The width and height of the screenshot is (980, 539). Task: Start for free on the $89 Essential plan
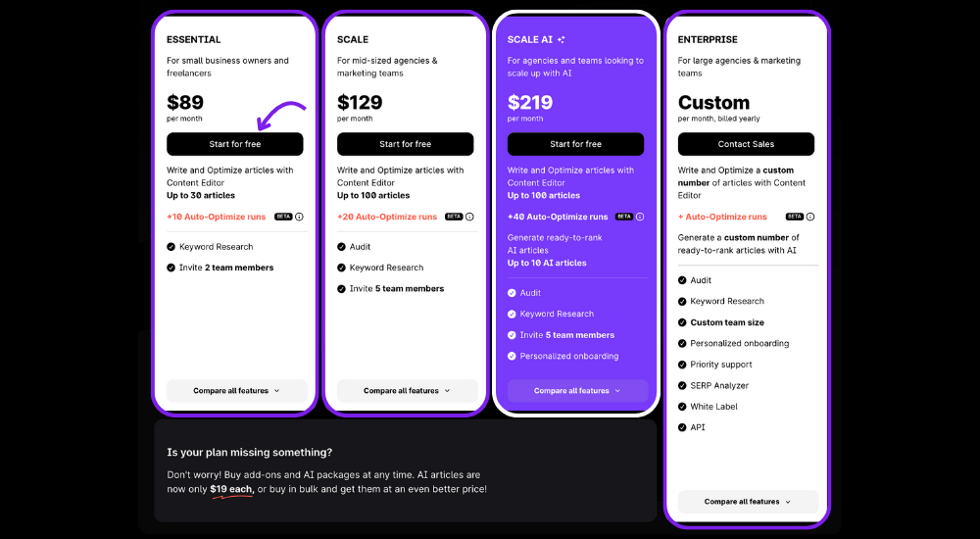point(235,144)
